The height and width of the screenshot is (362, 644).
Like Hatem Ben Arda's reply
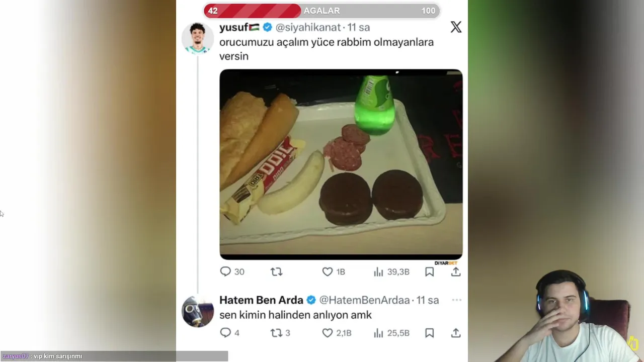[x=337, y=333]
